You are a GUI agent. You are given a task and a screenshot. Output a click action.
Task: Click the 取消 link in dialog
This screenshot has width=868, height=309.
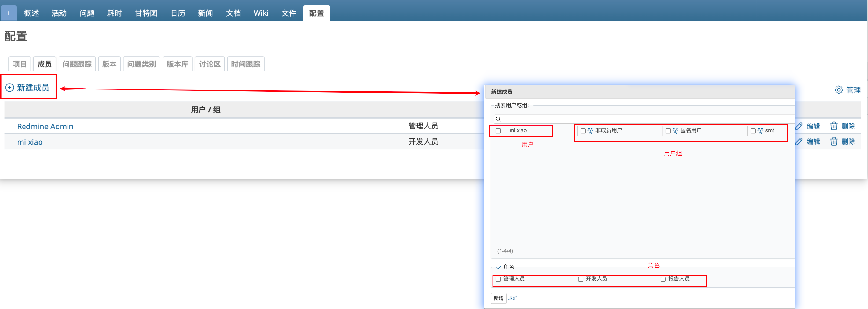(512, 298)
